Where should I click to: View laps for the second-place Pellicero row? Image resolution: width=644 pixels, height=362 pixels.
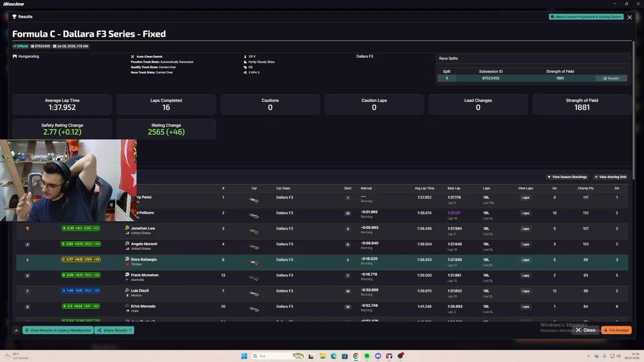point(526,213)
